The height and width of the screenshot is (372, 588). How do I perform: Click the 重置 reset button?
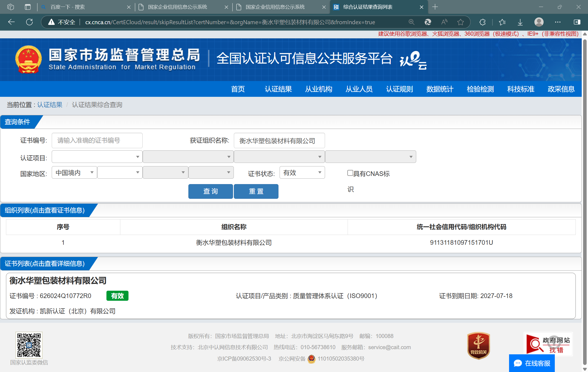(x=256, y=191)
